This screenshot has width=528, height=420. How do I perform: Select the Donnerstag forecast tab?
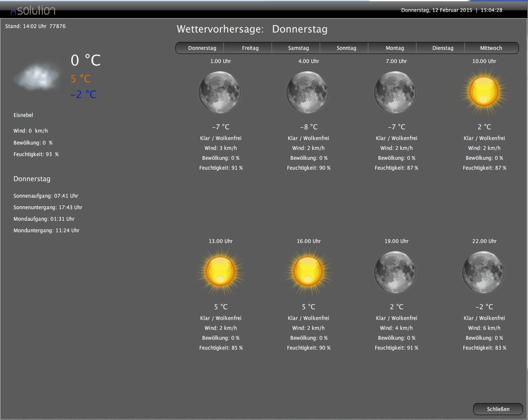(x=202, y=48)
